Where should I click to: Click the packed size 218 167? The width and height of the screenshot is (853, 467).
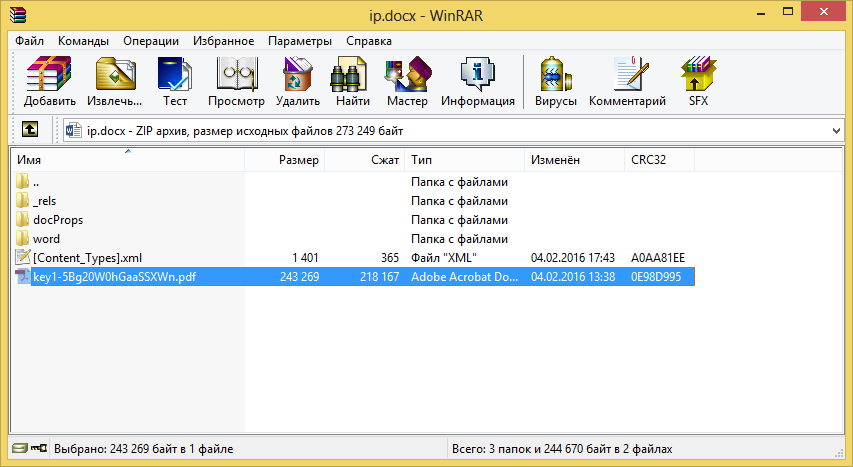pos(379,276)
